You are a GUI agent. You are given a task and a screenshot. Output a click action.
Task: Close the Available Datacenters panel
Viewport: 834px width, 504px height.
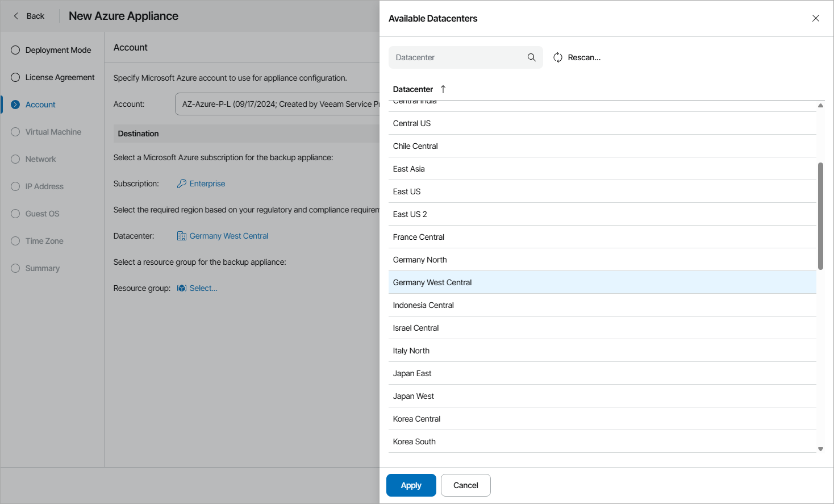tap(815, 18)
